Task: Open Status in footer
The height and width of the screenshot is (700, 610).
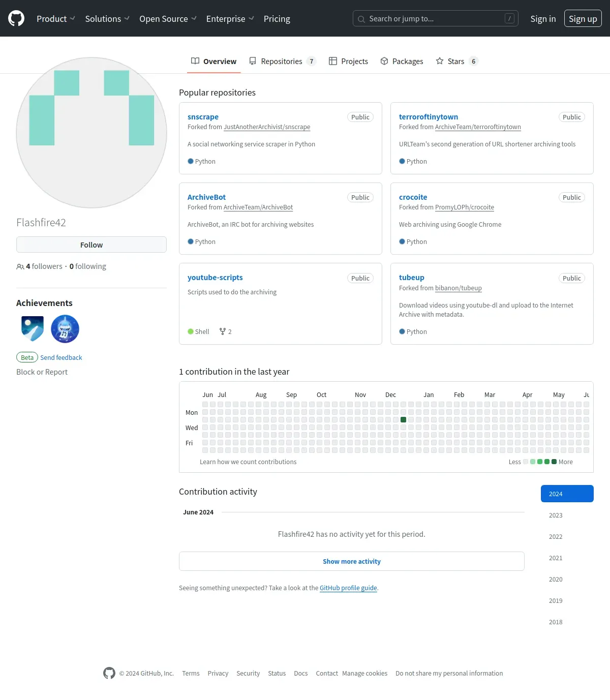Action: 277,673
